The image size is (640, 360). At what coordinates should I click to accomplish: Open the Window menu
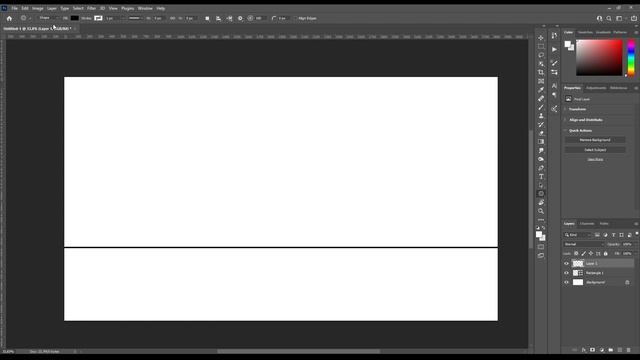(x=145, y=8)
